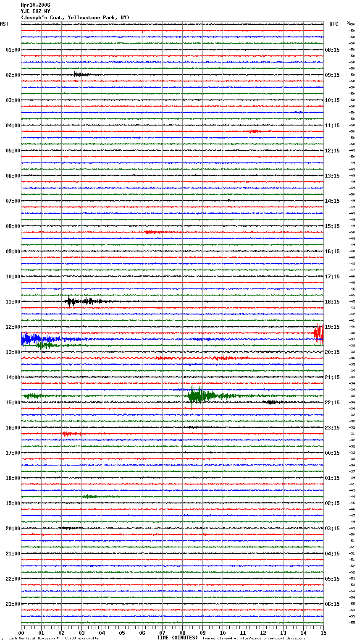357x644 pixels.
Task: Click the 19:15 UTC time label
Action: coord(332,327)
